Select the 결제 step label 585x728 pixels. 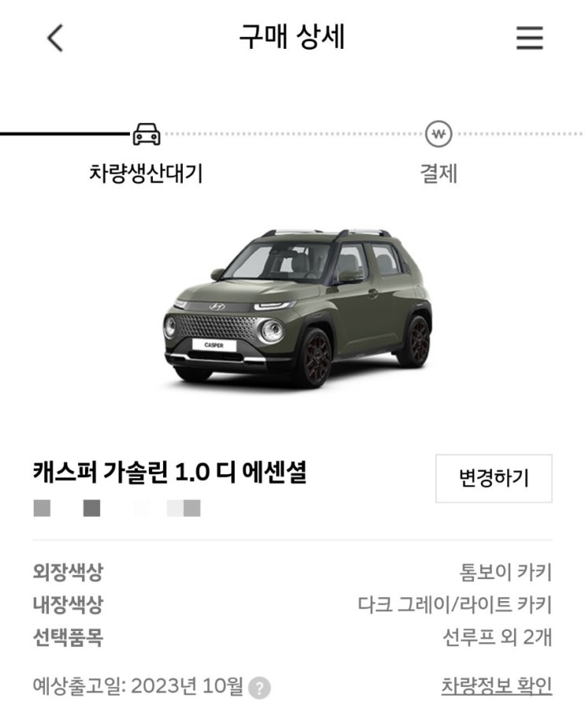coord(439,173)
